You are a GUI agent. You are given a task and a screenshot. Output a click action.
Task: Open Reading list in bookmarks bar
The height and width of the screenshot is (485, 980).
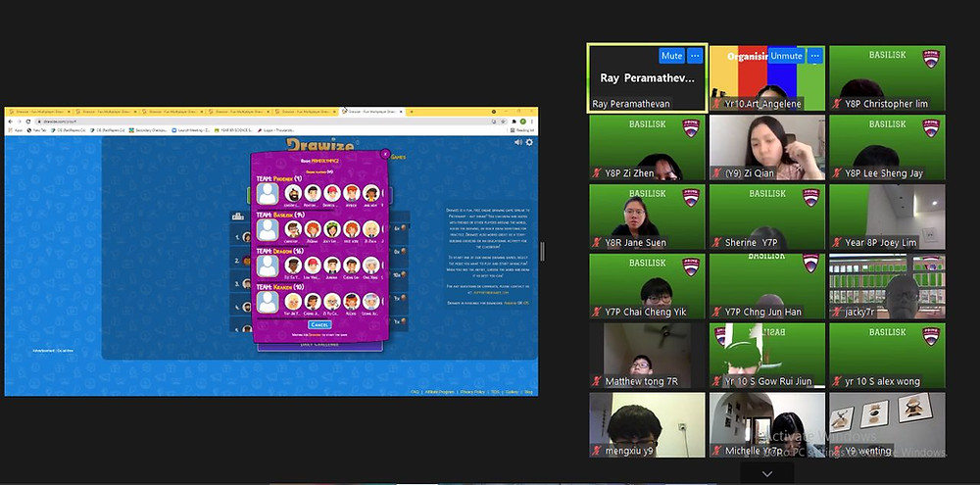pyautogui.click(x=522, y=130)
